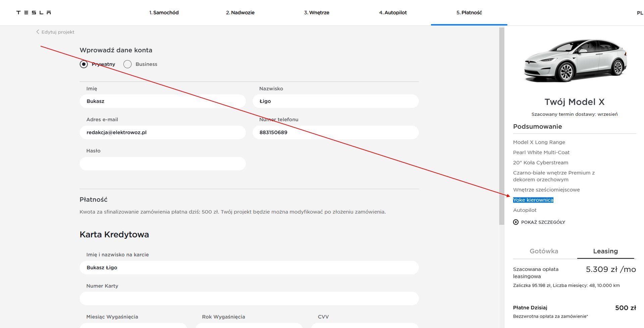Click the Imię i nazwisko na karcie field
Image resolution: width=644 pixels, height=328 pixels.
click(249, 268)
